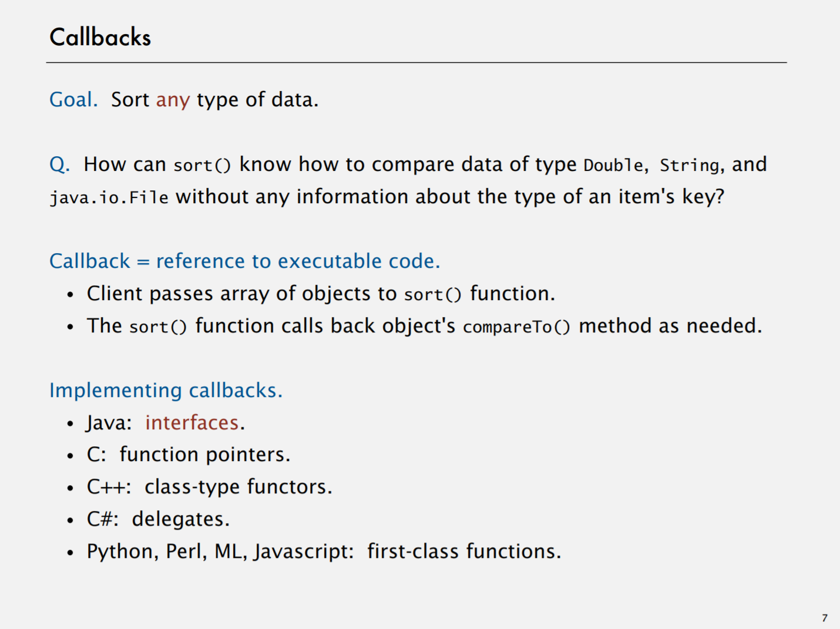840x629 pixels.
Task: Click the "compareTo()" method name
Action: (x=516, y=327)
